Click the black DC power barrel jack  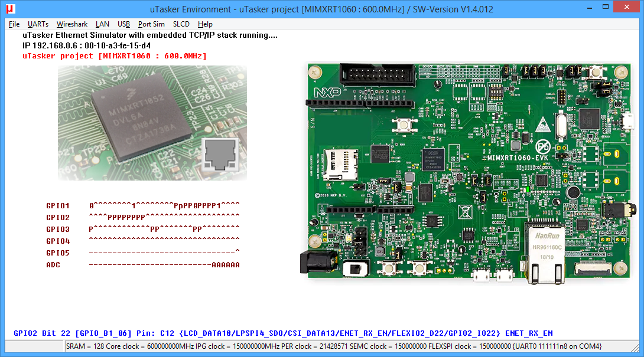coord(317,262)
